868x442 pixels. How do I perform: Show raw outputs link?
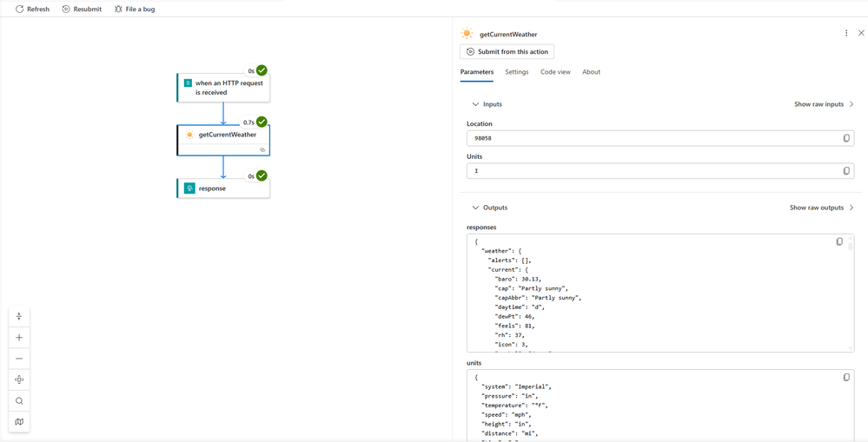click(x=821, y=208)
